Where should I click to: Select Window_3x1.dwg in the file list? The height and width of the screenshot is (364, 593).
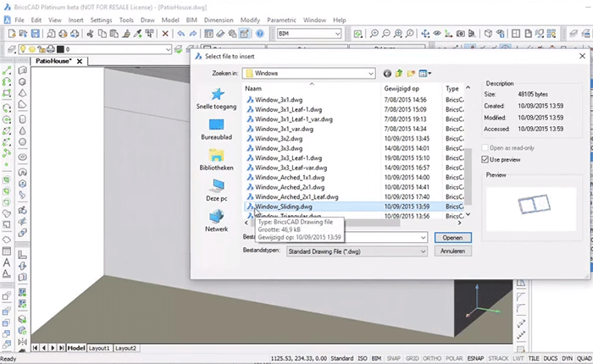coord(279,100)
